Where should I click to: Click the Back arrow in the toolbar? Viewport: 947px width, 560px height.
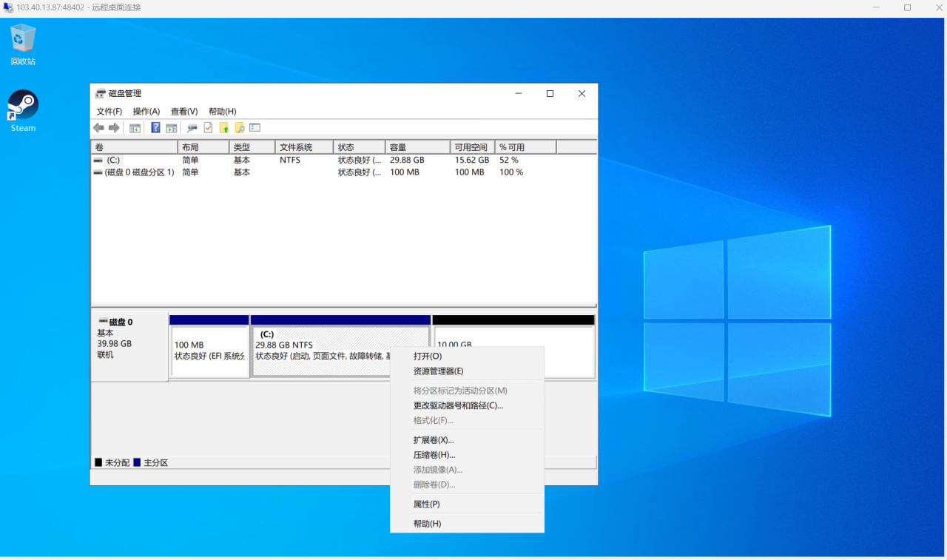coord(98,128)
